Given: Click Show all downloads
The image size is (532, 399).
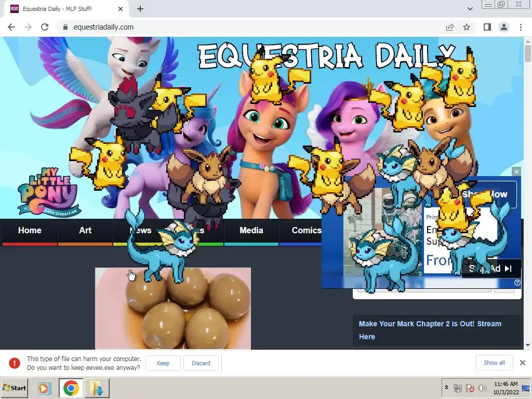Looking at the screenshot, I should [494, 363].
